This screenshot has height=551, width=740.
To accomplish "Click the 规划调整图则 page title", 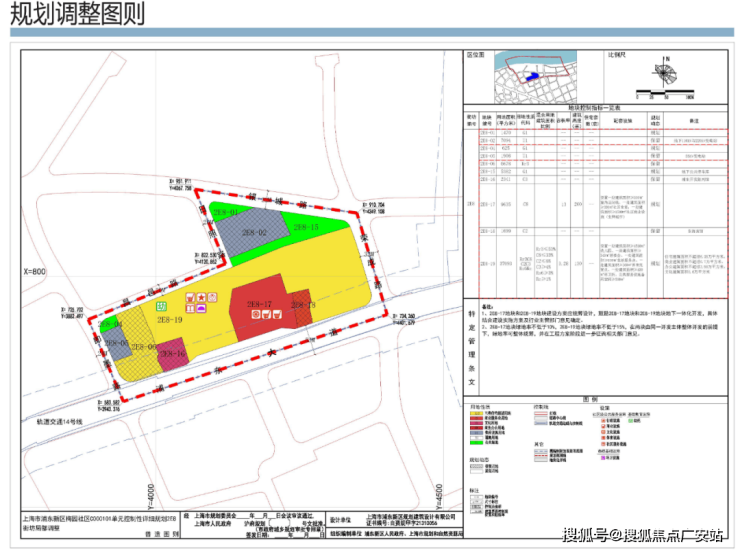I will (77, 14).
